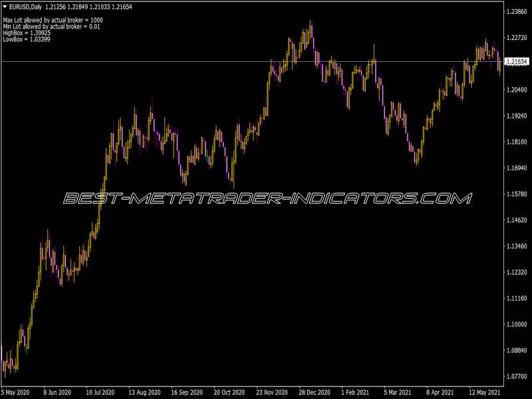The image size is (532, 399).
Task: Click the 'Max Lot allowed by actual broker = 1000' line
Action: pyautogui.click(x=53, y=21)
